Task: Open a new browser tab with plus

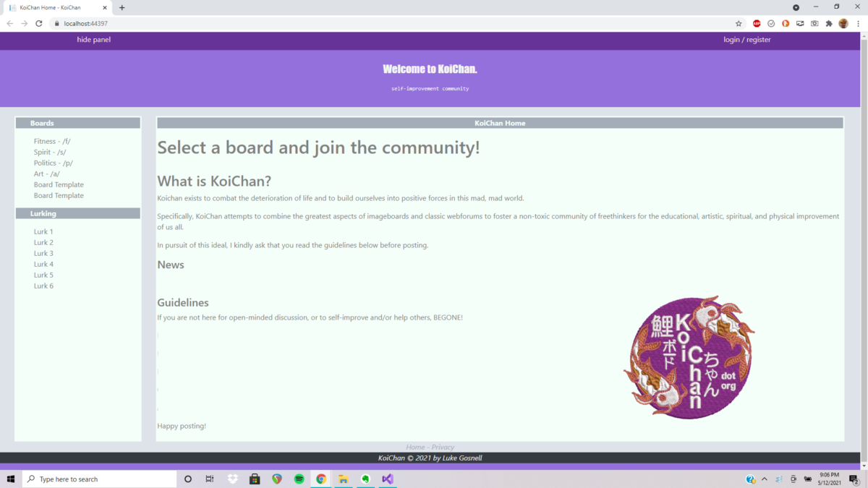Action: point(122,7)
